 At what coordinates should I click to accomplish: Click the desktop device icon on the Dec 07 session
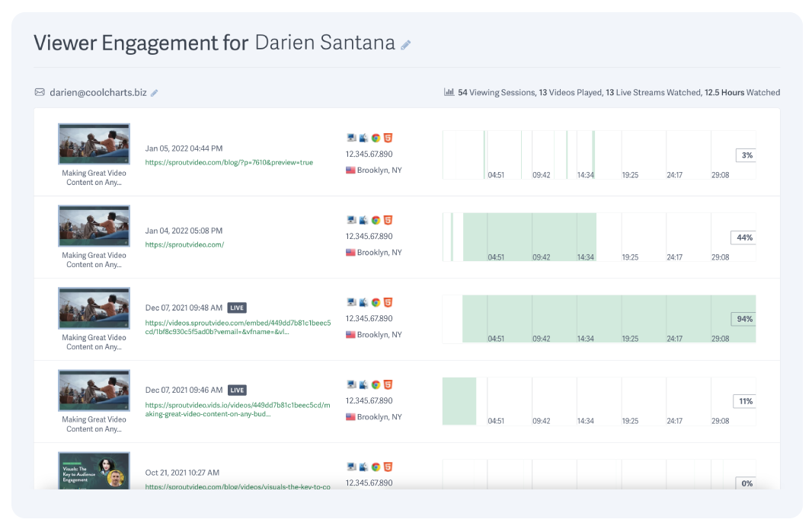click(350, 302)
